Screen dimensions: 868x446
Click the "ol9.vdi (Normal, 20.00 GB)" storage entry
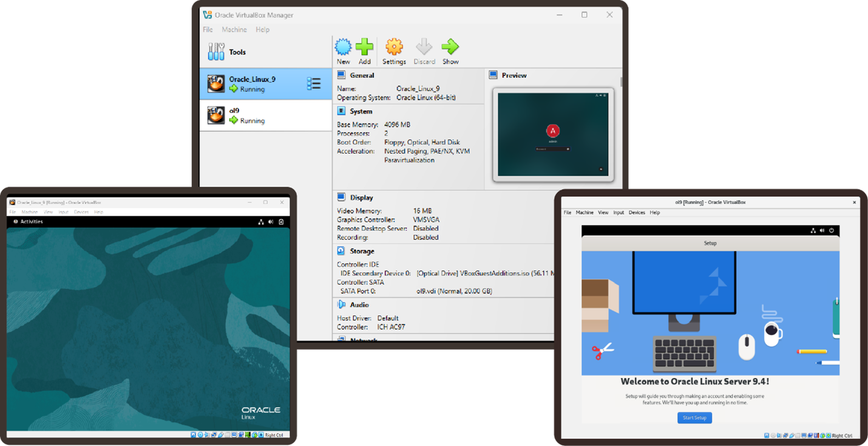(x=454, y=291)
